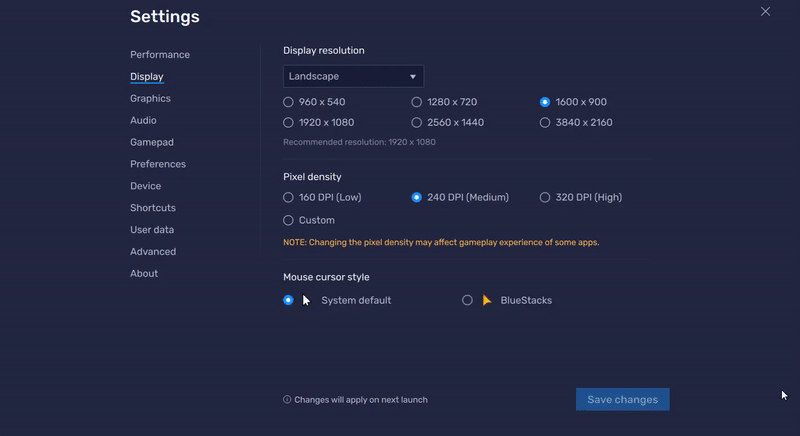The image size is (800, 436).
Task: Open the Advanced settings section
Action: pos(153,252)
